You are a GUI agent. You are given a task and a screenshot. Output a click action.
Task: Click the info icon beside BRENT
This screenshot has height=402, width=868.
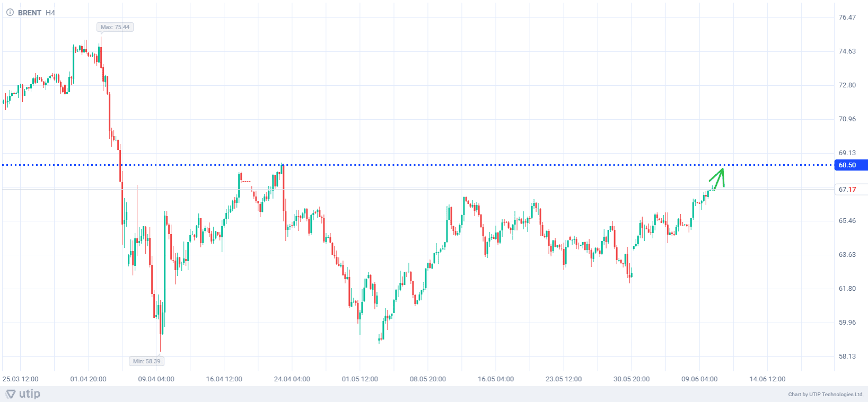click(x=10, y=13)
